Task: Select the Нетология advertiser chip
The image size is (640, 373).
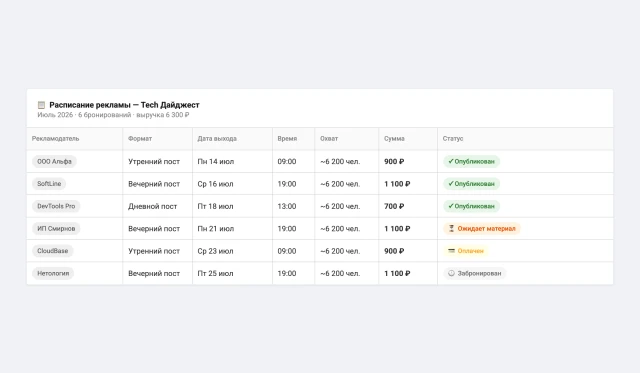Action: coord(53,273)
